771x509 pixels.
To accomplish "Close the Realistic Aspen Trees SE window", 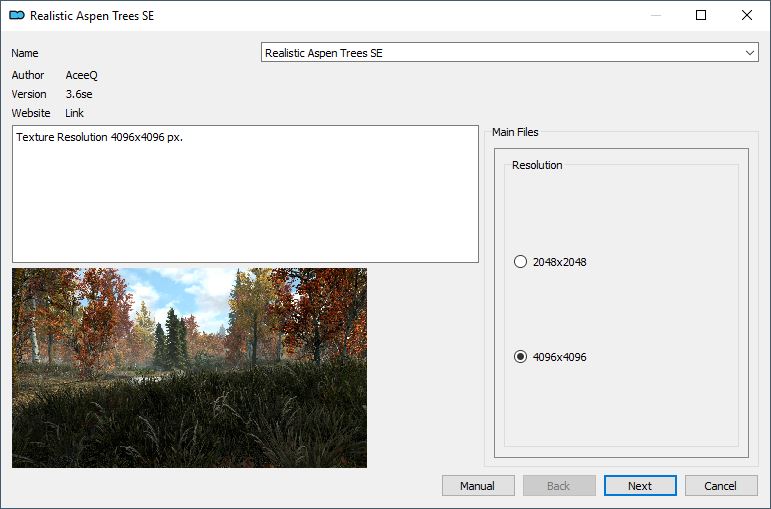I will click(746, 15).
